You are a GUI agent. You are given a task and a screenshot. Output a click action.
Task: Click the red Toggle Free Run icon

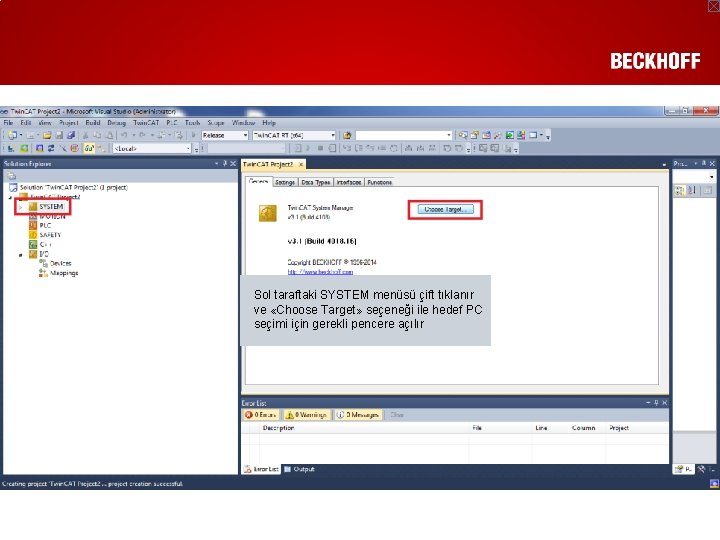74,148
